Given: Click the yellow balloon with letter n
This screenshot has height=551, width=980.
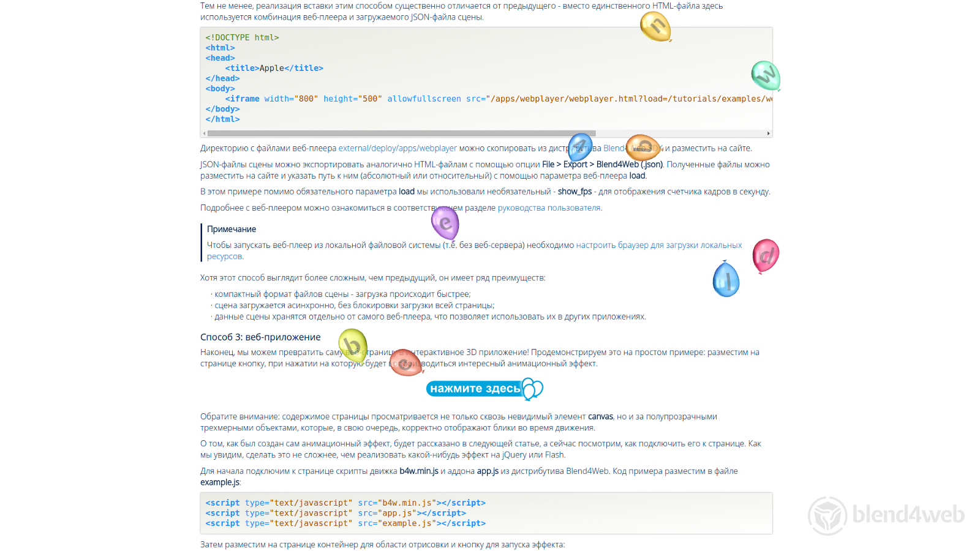Looking at the screenshot, I should [655, 27].
